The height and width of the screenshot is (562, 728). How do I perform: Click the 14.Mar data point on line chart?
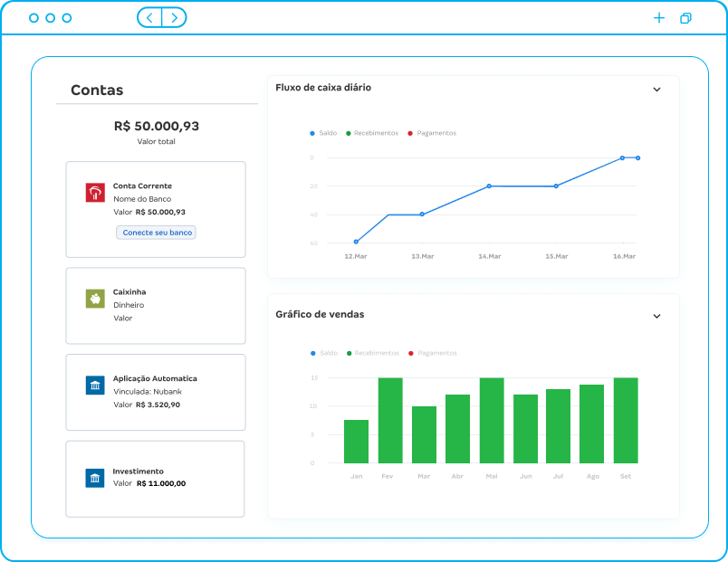(489, 186)
